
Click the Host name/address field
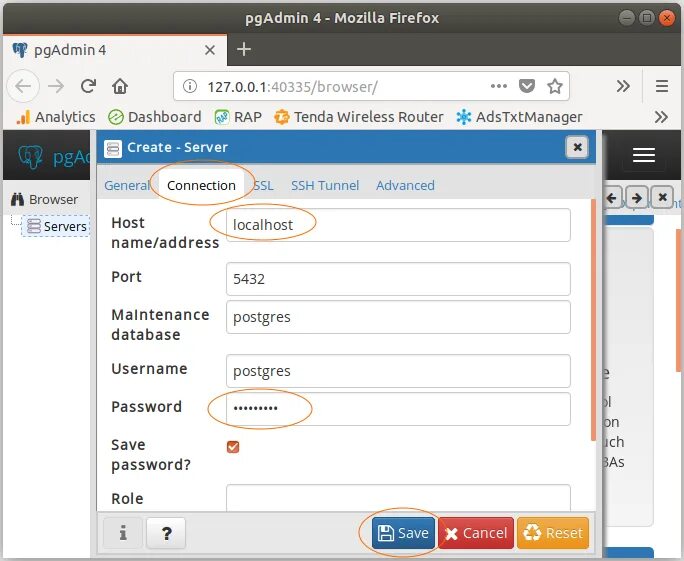click(x=398, y=225)
